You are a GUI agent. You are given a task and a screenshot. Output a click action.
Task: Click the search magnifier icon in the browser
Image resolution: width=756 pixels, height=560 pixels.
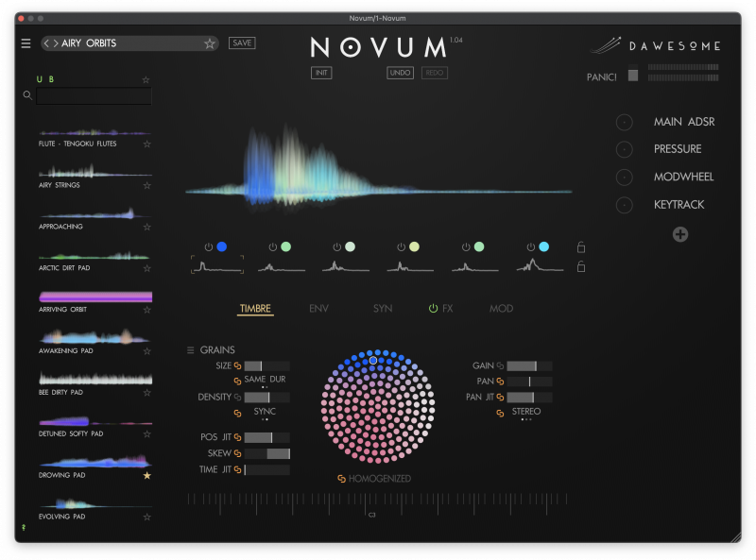click(27, 95)
